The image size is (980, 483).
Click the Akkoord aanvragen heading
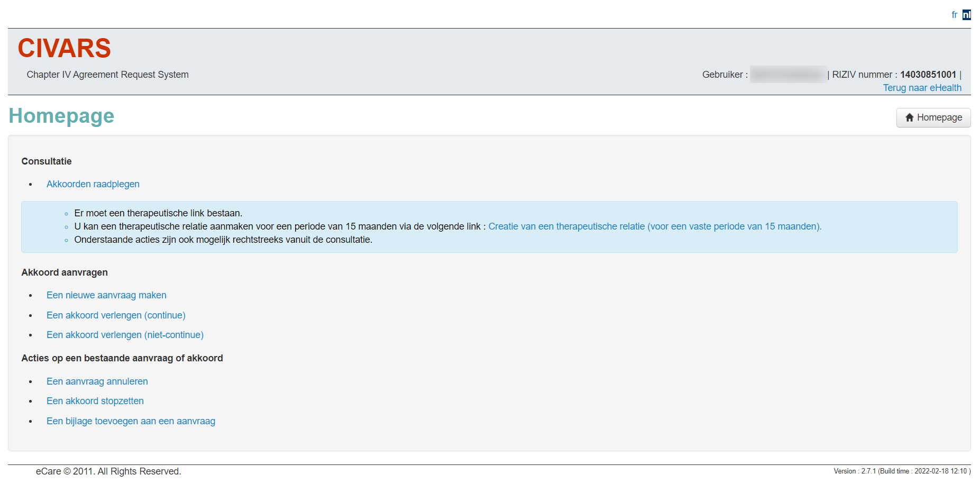coord(65,272)
